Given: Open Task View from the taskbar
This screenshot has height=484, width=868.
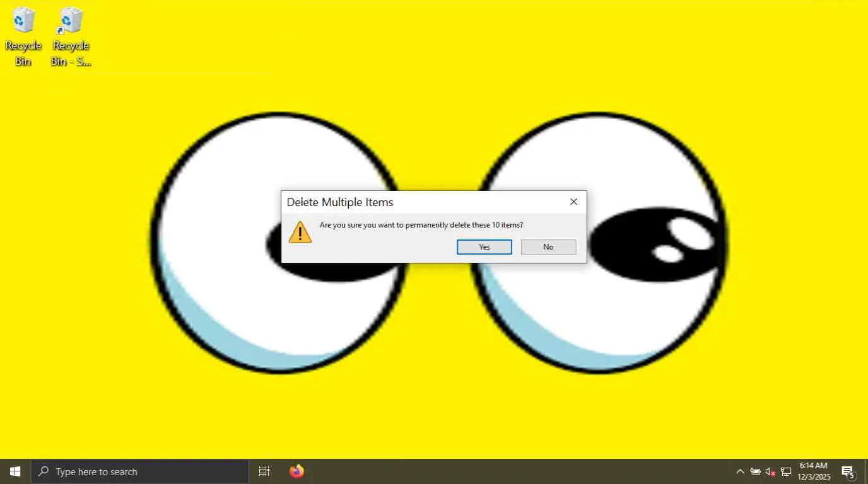Looking at the screenshot, I should (x=264, y=471).
